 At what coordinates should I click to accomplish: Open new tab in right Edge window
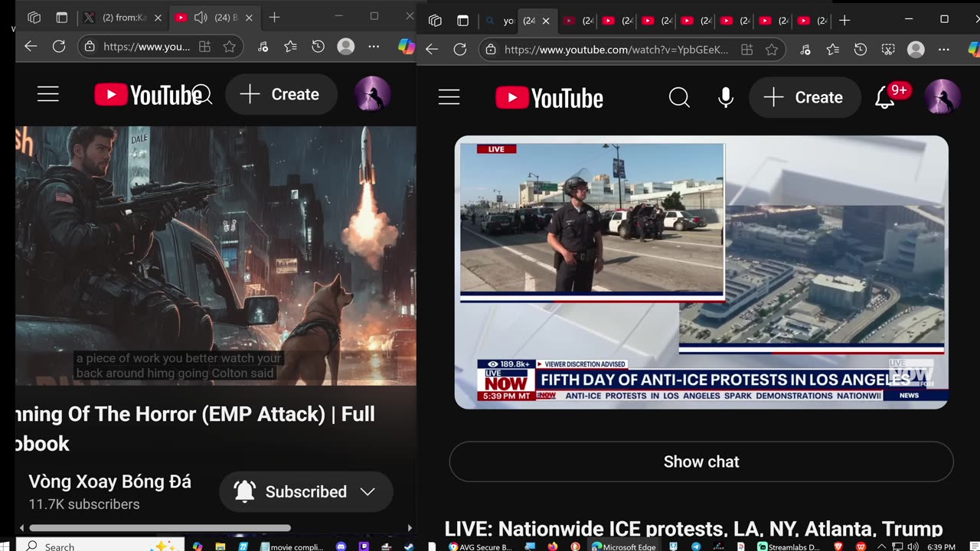pos(844,21)
